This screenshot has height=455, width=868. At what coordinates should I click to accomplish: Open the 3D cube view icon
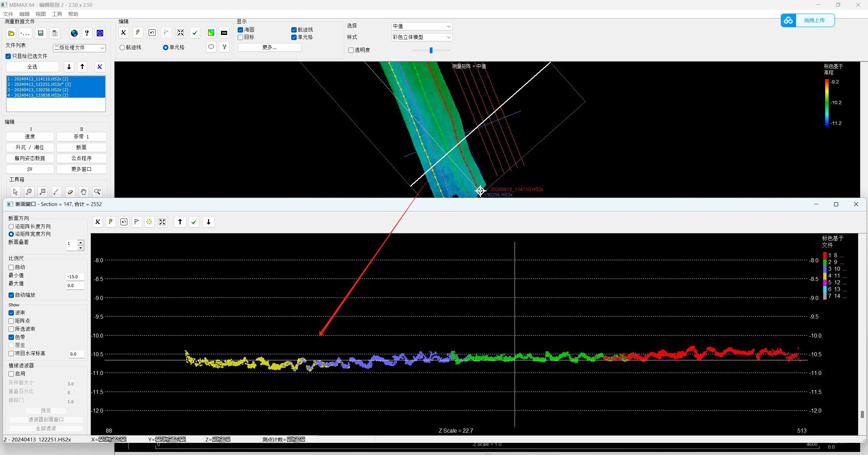coord(99,33)
